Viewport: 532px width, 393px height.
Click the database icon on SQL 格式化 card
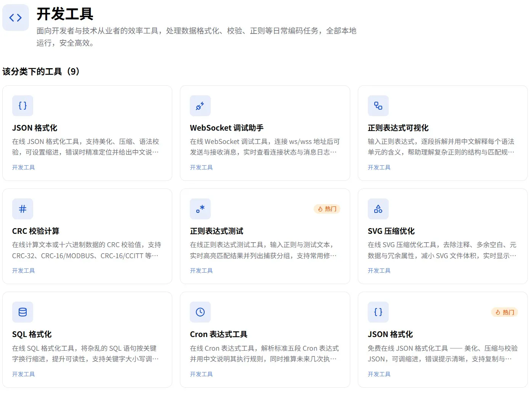[x=22, y=312]
